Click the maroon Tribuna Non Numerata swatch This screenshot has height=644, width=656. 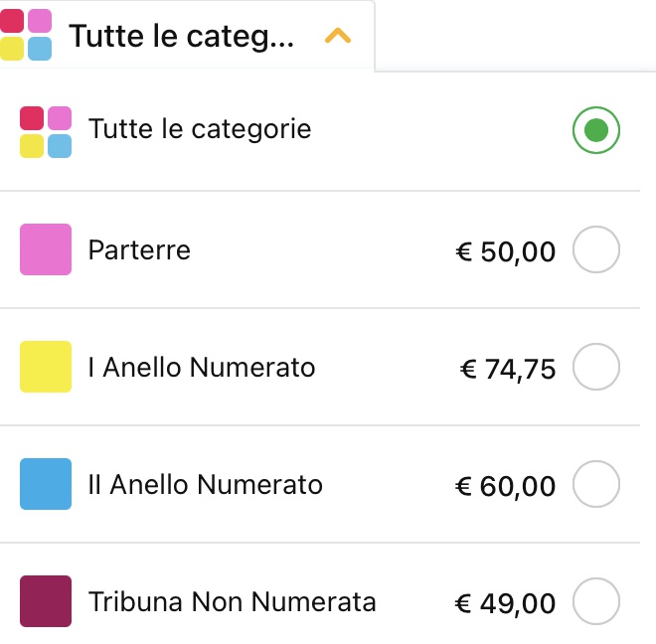46,601
